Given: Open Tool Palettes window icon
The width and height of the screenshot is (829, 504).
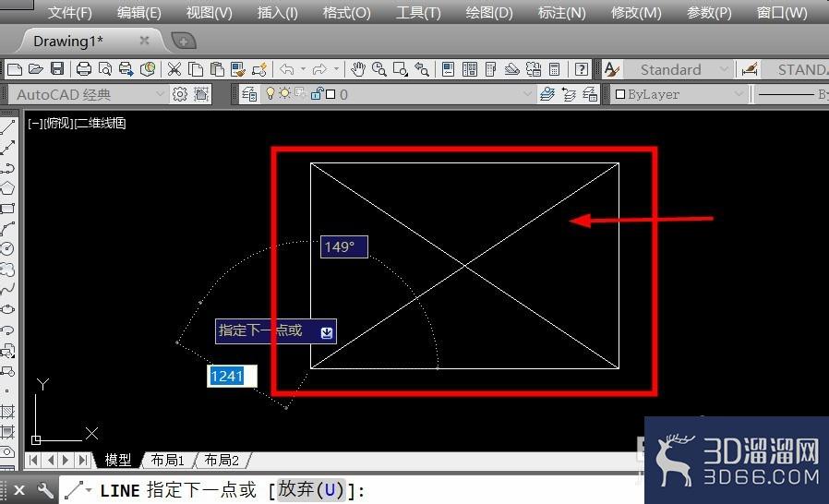Looking at the screenshot, I should (x=490, y=69).
